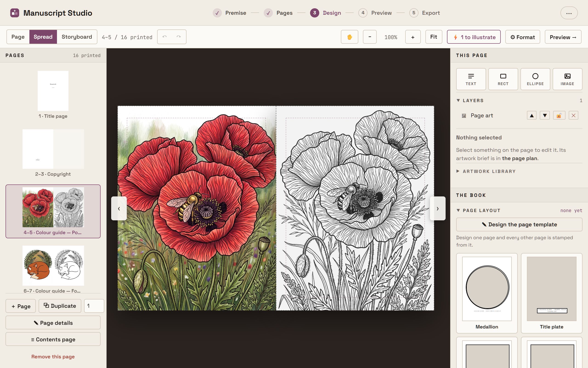This screenshot has height=368, width=588.
Task: Go to the Pages step
Action: (278, 13)
